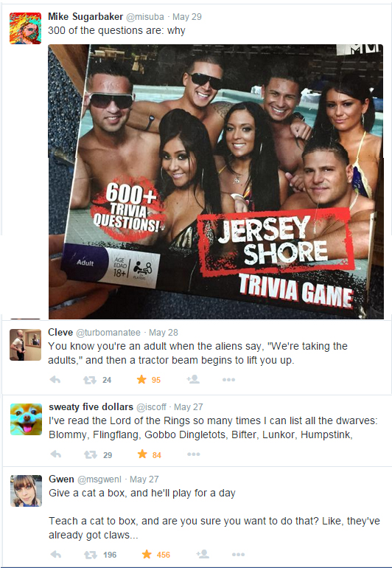Open sweaty five dollars' dog avatar
The width and height of the screenshot is (392, 568).
pyautogui.click(x=26, y=419)
